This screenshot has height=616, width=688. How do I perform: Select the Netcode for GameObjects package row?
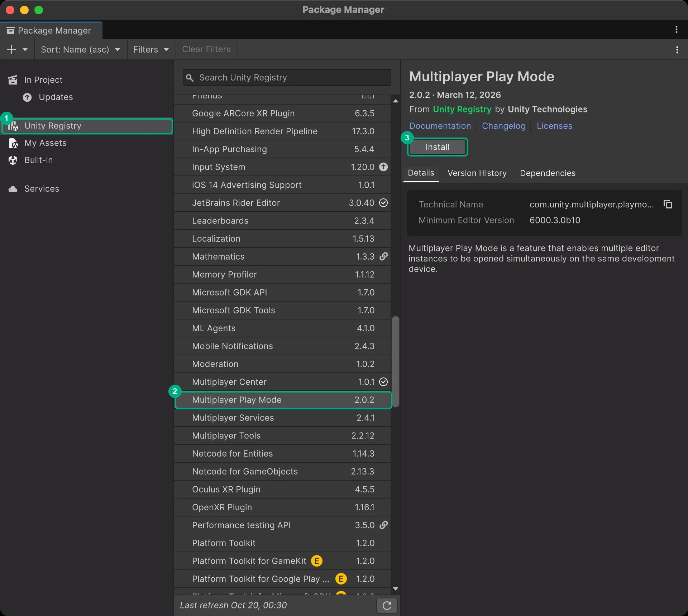tap(282, 472)
